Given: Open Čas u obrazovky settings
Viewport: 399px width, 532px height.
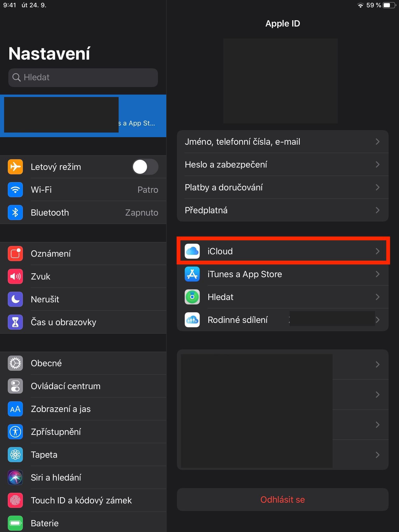Looking at the screenshot, I should pos(83,322).
